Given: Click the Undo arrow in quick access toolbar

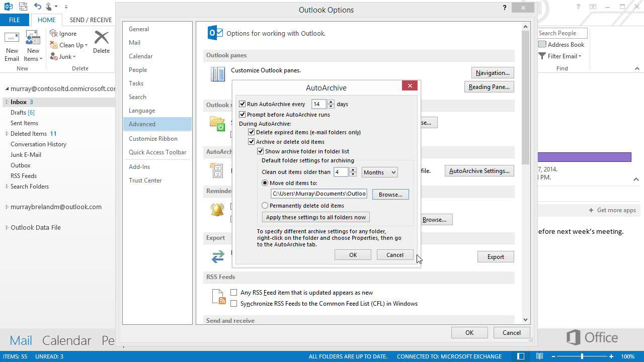Looking at the screenshot, I should click(38, 7).
